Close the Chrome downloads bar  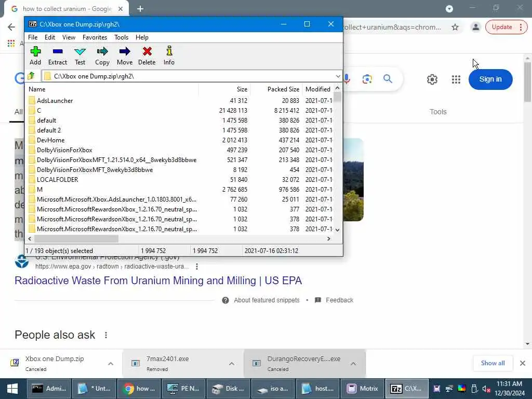523,363
